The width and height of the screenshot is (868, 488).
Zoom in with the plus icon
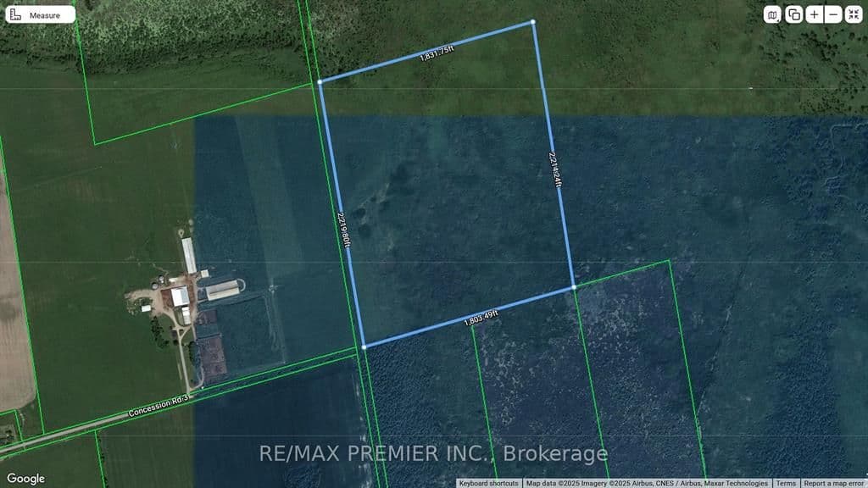(x=814, y=14)
